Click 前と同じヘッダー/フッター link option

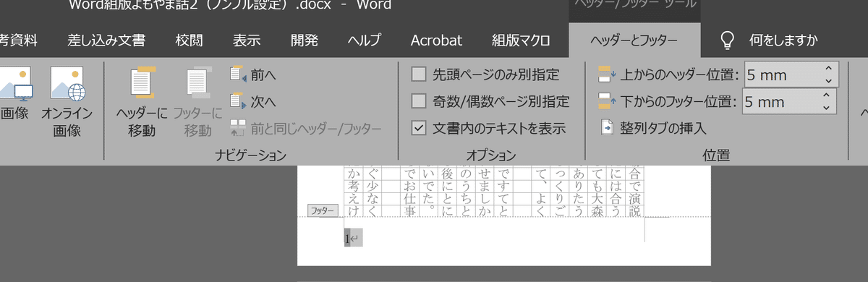(x=306, y=129)
